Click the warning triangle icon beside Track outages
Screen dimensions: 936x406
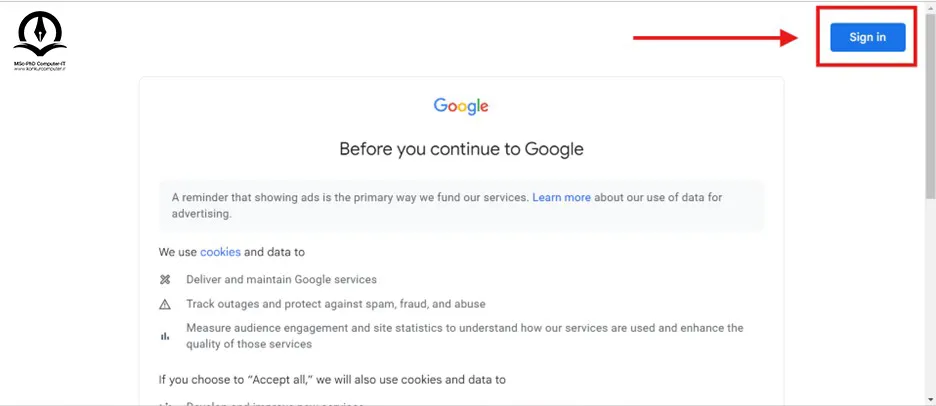[165, 304]
